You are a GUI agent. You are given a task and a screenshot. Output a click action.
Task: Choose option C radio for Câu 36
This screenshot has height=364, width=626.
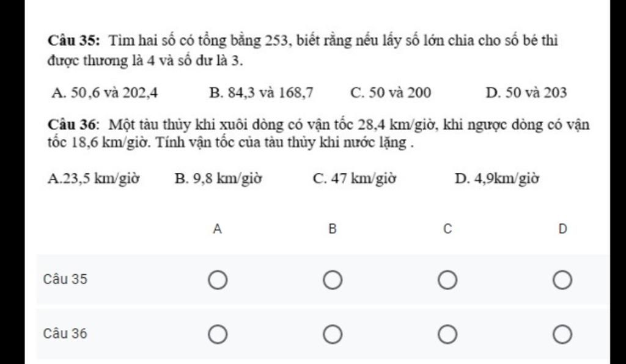pyautogui.click(x=447, y=335)
